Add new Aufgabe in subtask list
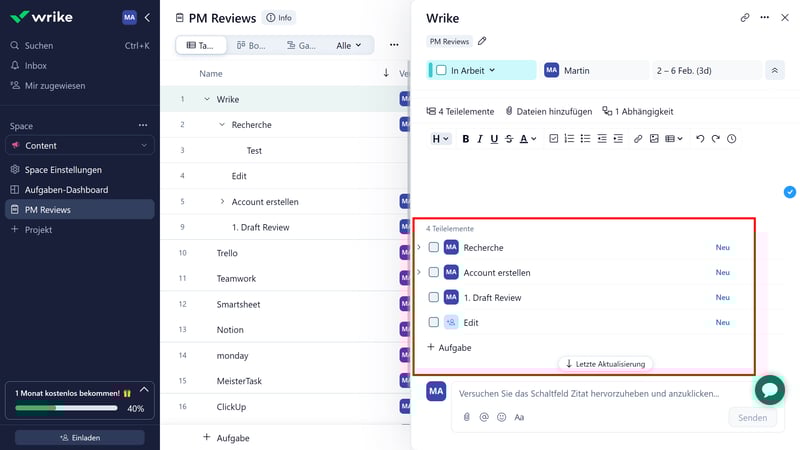This screenshot has width=800, height=450. (449, 347)
